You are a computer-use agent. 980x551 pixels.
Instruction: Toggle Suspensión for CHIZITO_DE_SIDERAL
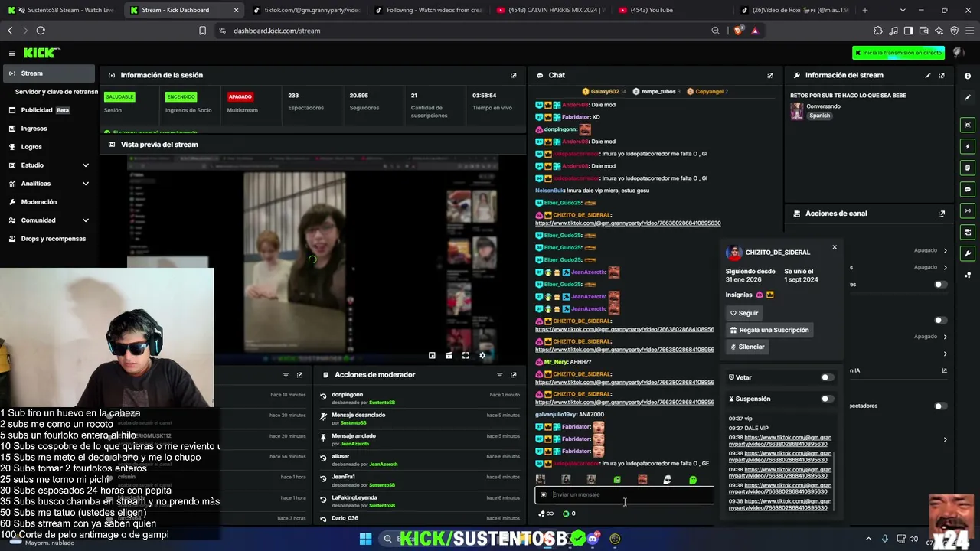(827, 399)
